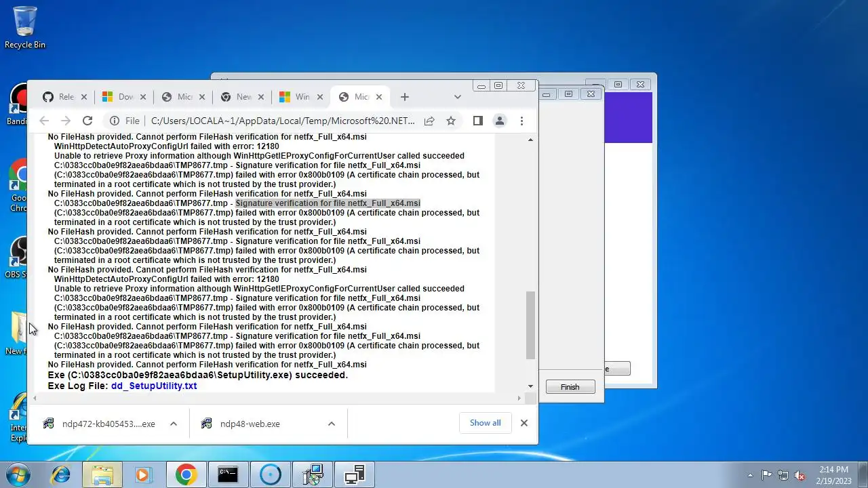Open Chrome profile menu
Viewport: 868px width, 488px height.
pos(500,121)
